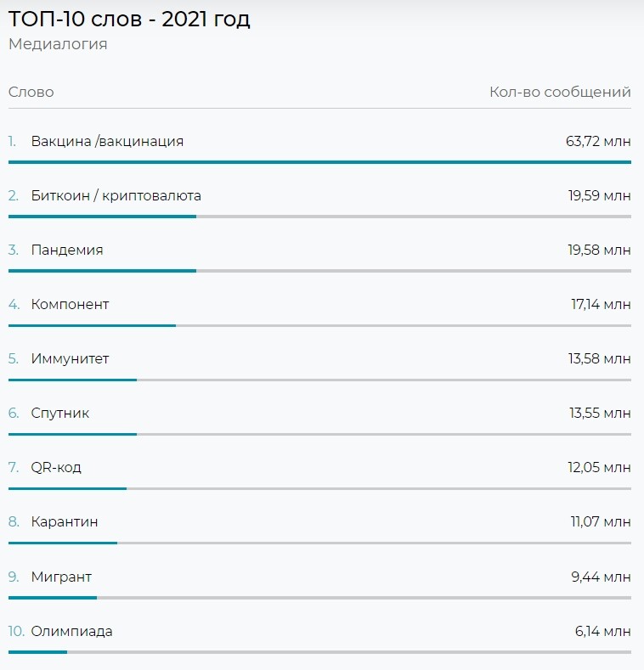644x670 pixels.
Task: Click the word "Спутник"
Action: (59, 413)
